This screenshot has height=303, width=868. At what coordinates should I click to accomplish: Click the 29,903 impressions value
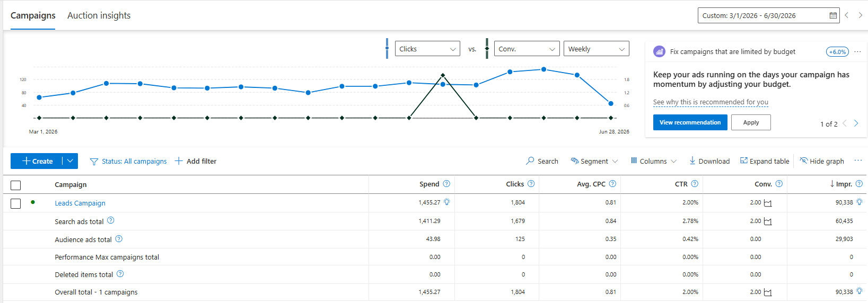pyautogui.click(x=844, y=239)
